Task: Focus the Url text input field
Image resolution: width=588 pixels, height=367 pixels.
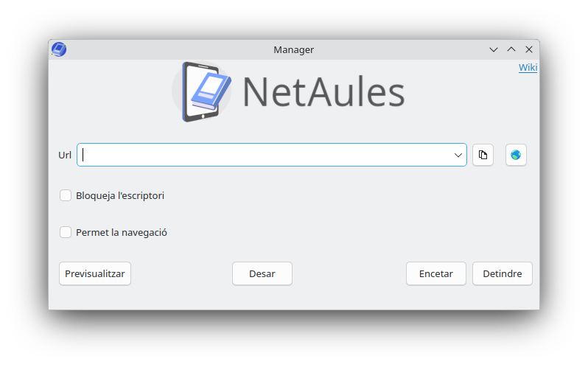Action: tap(265, 155)
